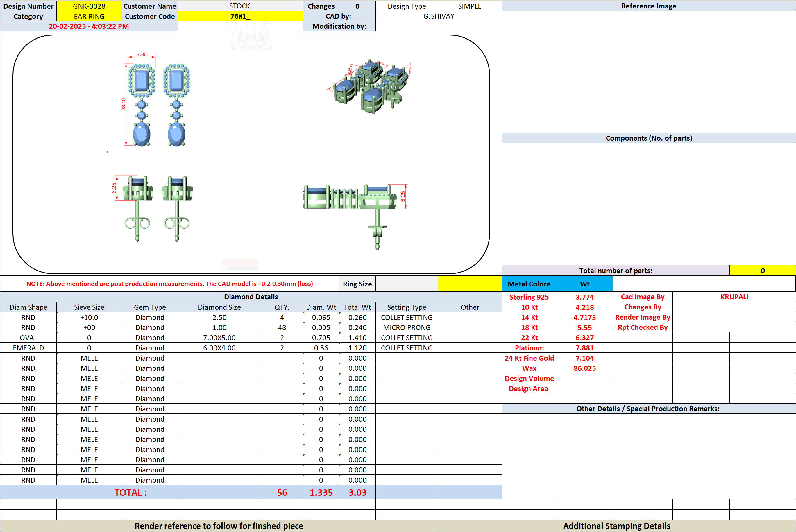Select the Rpt Checked By label

pos(643,327)
